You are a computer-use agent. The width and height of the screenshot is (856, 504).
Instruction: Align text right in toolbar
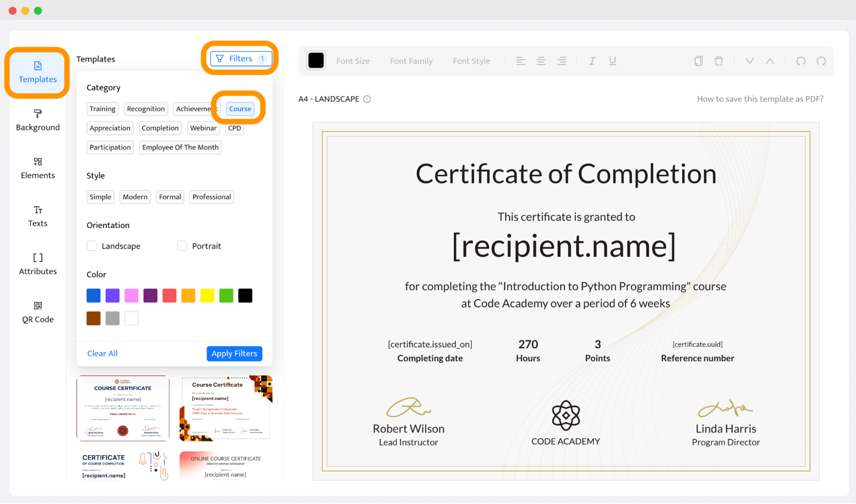(x=561, y=61)
